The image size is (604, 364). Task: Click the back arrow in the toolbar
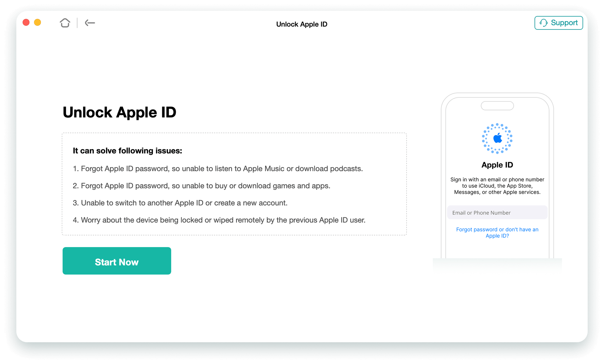pyautogui.click(x=90, y=23)
